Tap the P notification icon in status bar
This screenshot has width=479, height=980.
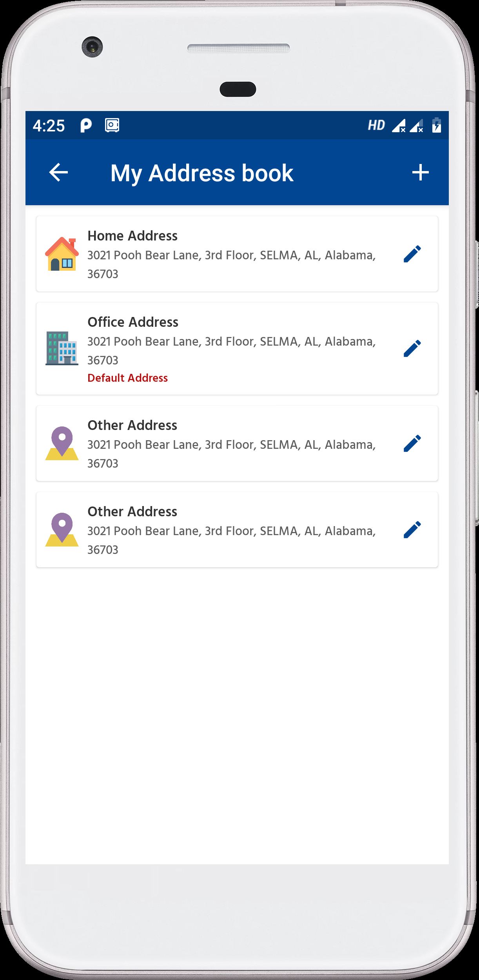pyautogui.click(x=86, y=126)
